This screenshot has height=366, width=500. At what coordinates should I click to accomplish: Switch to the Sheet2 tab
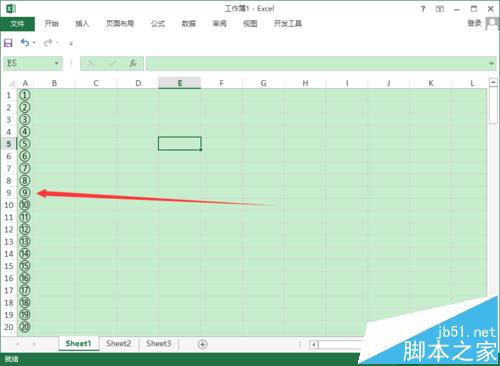click(x=119, y=344)
